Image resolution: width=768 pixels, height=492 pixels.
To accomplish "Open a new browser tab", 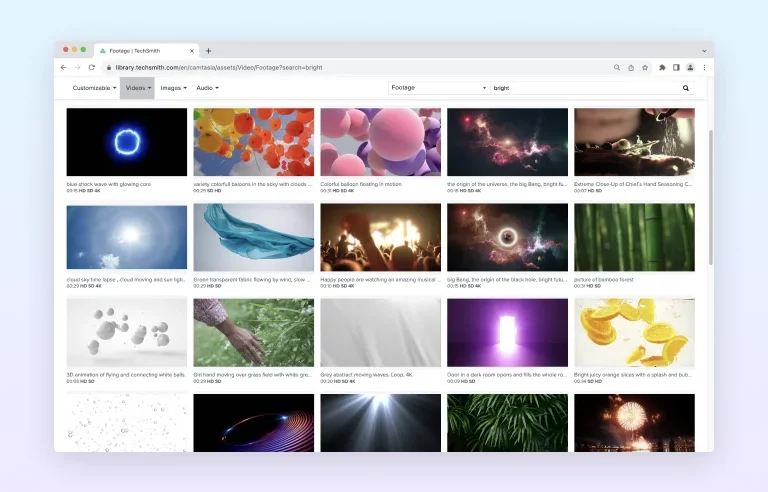I will coord(209,51).
